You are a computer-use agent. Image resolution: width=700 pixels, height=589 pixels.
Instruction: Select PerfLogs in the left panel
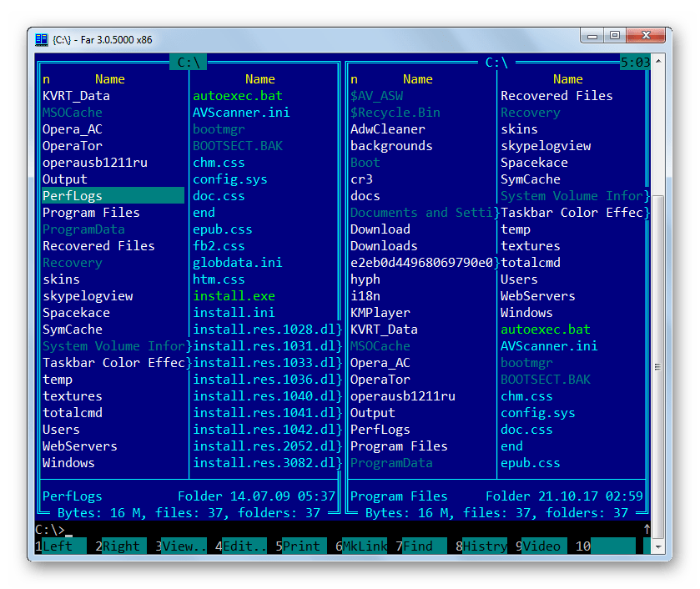(113, 195)
